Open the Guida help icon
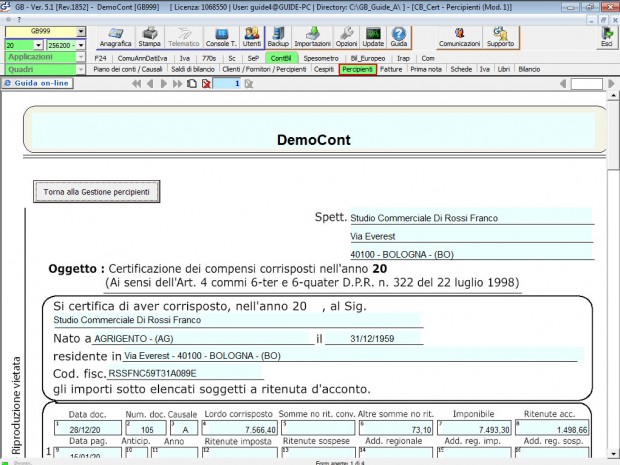The width and height of the screenshot is (620, 465). point(399,37)
